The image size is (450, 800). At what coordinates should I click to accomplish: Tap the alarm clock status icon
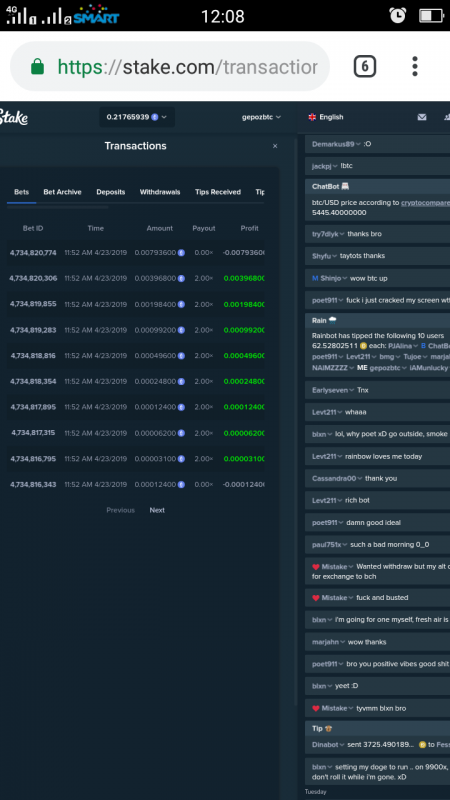pos(397,16)
